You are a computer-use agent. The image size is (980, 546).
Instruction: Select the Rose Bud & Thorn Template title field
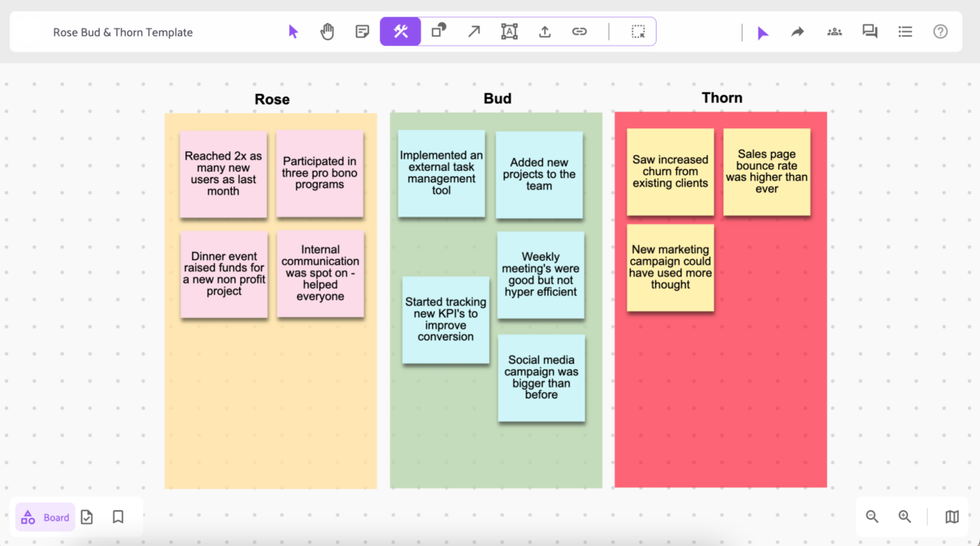(x=122, y=31)
